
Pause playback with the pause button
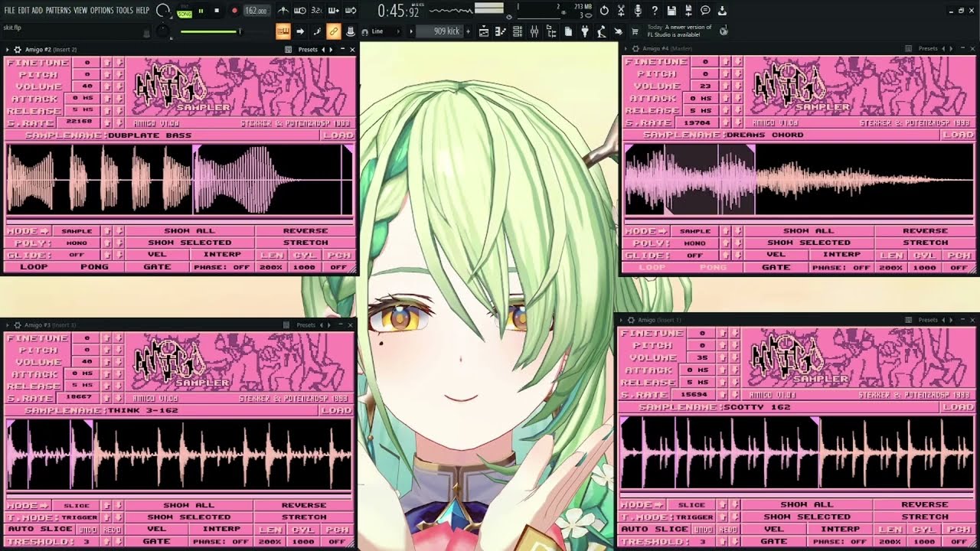201,11
